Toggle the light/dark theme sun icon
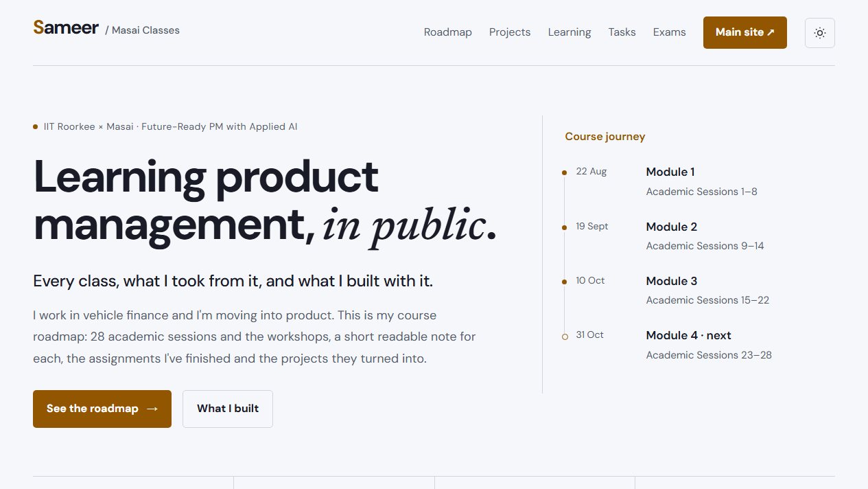The image size is (868, 489). click(x=819, y=33)
